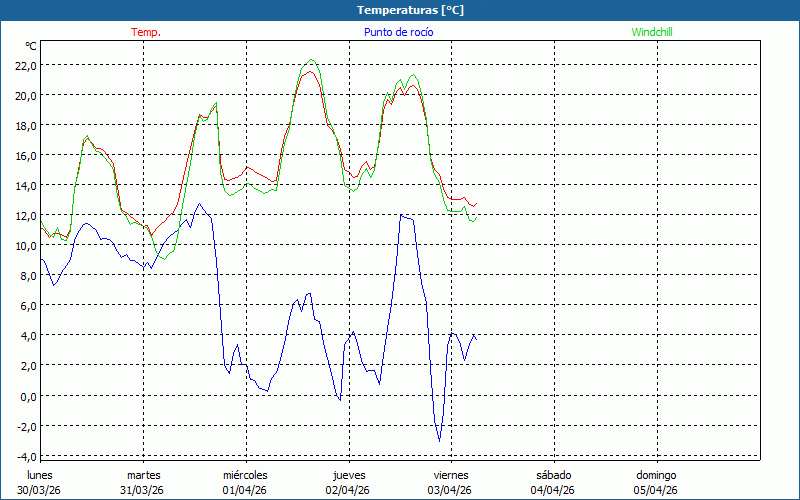Click the 02/04/26 date label

pyautogui.click(x=347, y=490)
